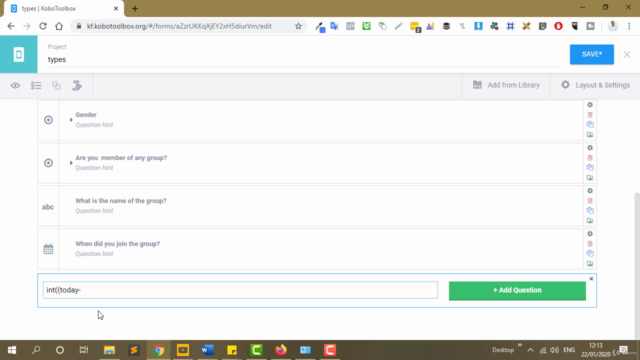Image resolution: width=640 pixels, height=360 pixels.
Task: Go back in browser history
Action: [x=11, y=26]
